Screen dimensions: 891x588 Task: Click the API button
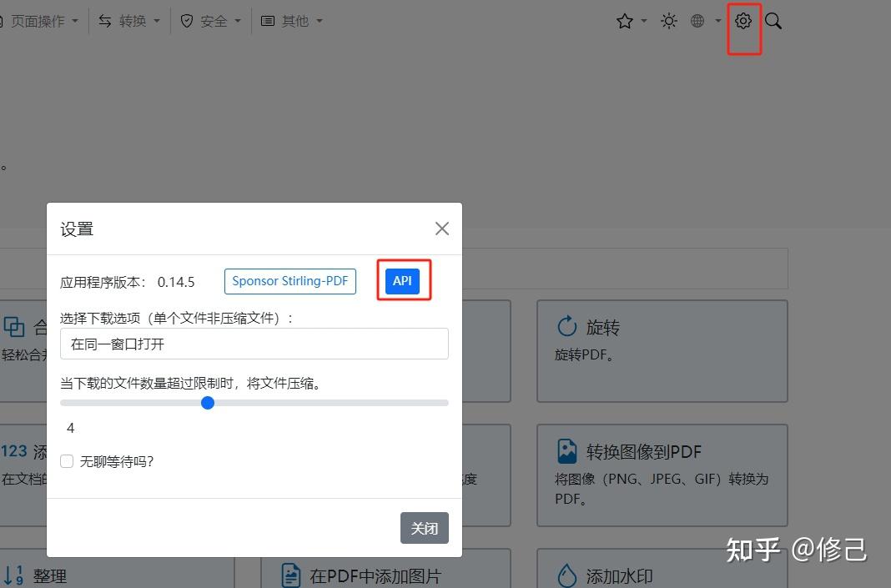pos(402,281)
